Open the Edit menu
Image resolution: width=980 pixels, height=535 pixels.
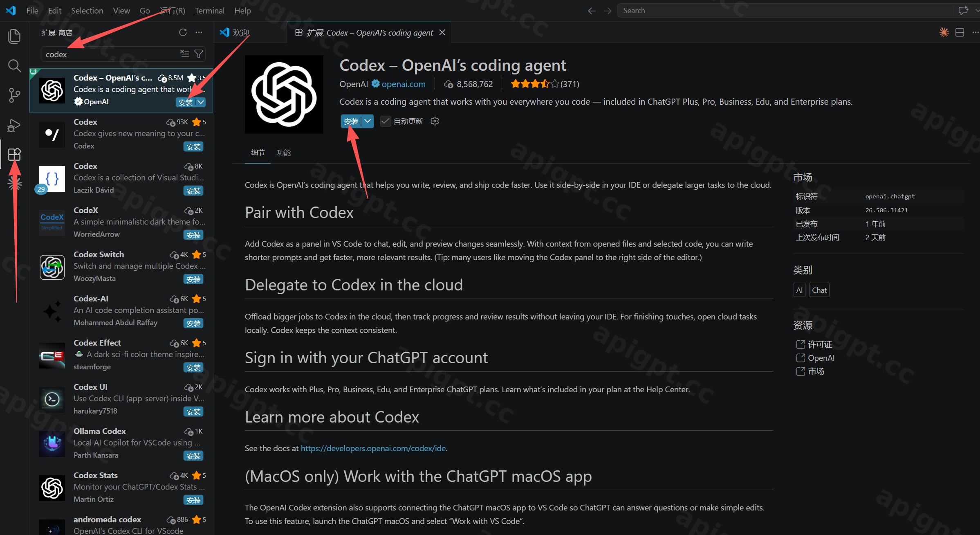55,11
